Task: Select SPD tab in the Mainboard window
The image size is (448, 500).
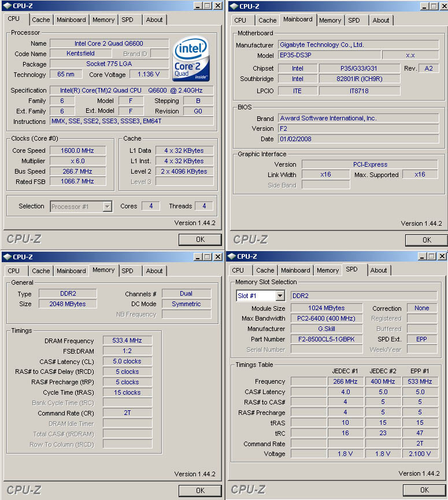Action: [x=354, y=20]
